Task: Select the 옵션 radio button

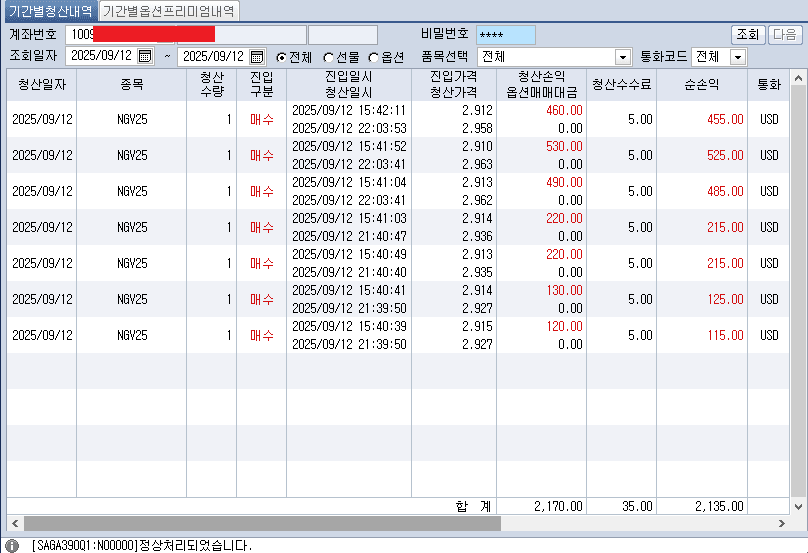Action: click(374, 57)
